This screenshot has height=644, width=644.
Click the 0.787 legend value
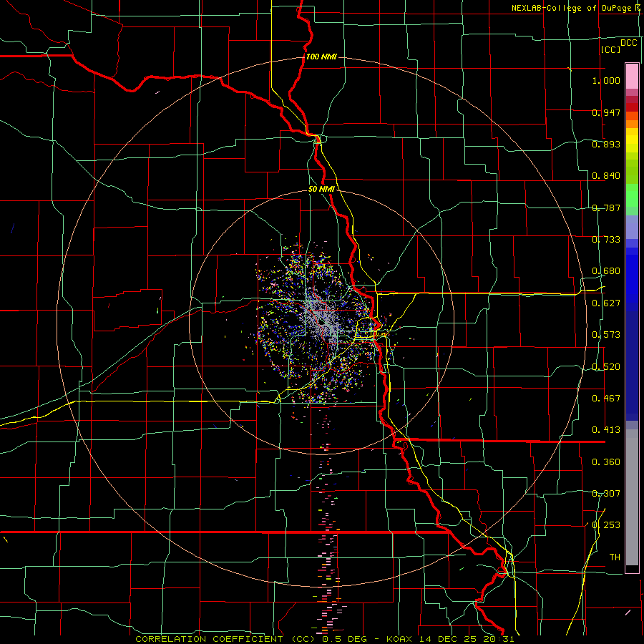[x=606, y=208]
